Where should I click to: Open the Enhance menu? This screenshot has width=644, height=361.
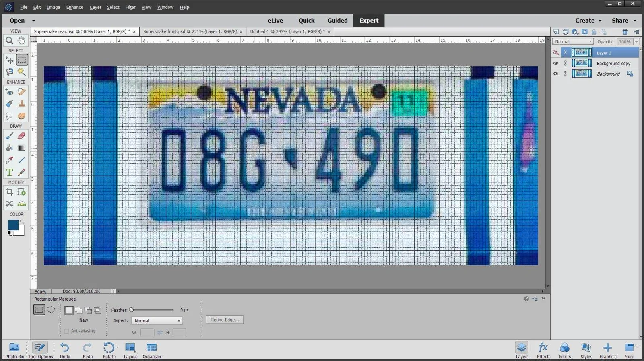(74, 7)
